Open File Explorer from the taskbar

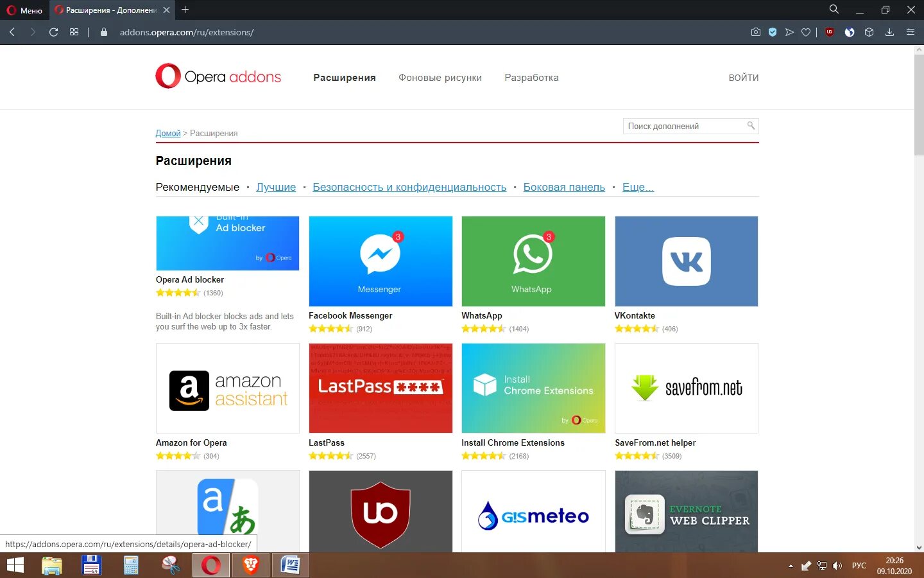(52, 565)
